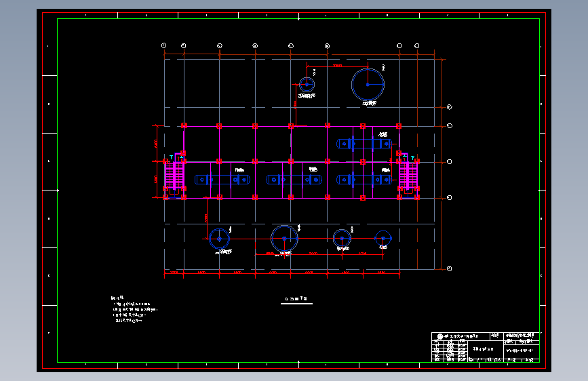Select the small circular tank beside the largest top tank
Image resolution: width=588 pixels, height=381 pixels.
pos(307,84)
